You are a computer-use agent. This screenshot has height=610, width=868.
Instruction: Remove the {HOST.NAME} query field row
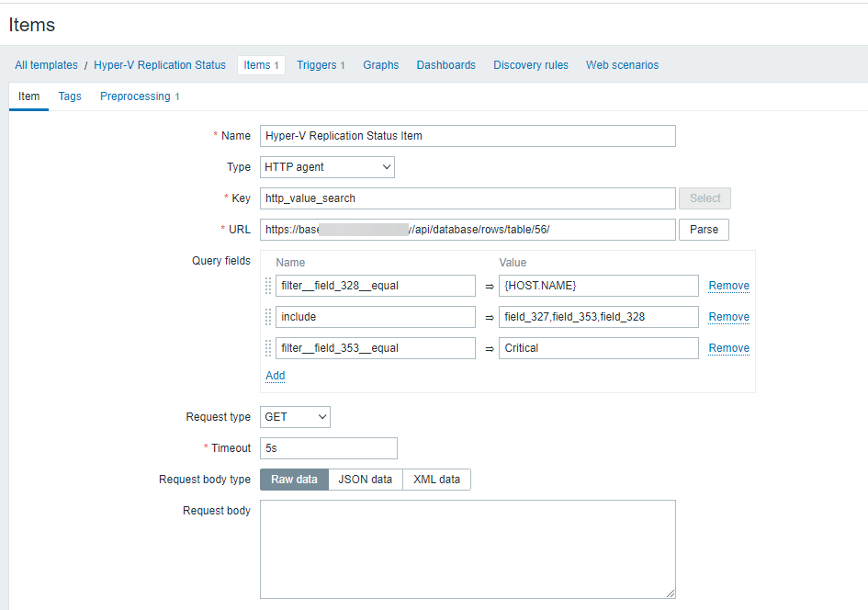[x=728, y=286]
